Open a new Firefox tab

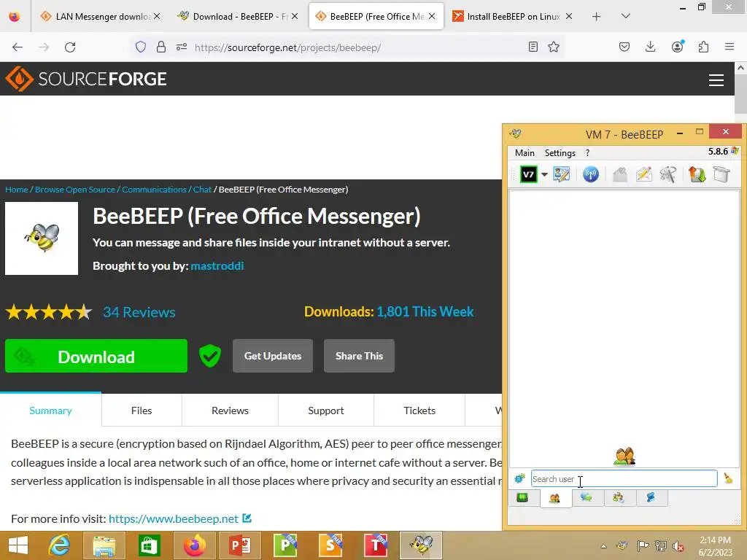coord(596,16)
